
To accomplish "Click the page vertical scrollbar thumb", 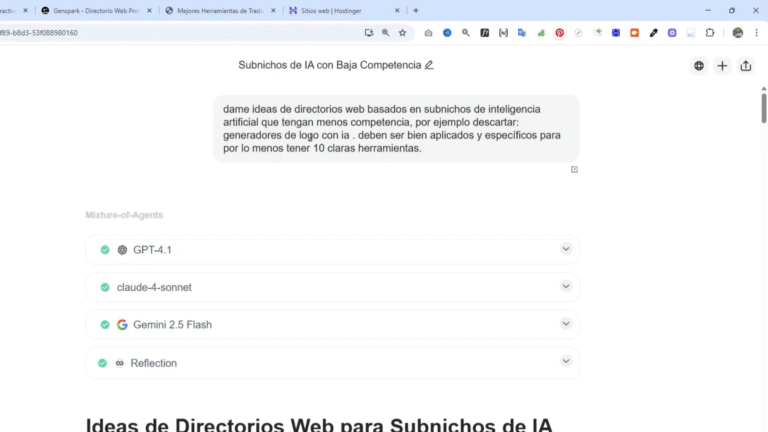I will pyautogui.click(x=764, y=107).
